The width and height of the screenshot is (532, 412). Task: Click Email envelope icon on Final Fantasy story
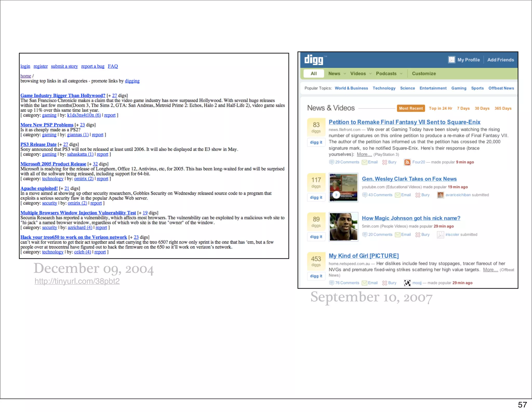[x=364, y=162]
